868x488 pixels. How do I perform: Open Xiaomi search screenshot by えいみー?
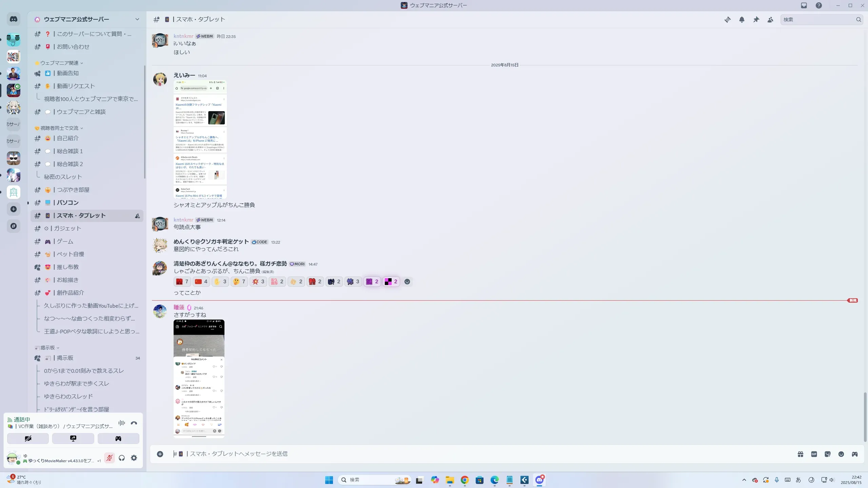click(200, 139)
